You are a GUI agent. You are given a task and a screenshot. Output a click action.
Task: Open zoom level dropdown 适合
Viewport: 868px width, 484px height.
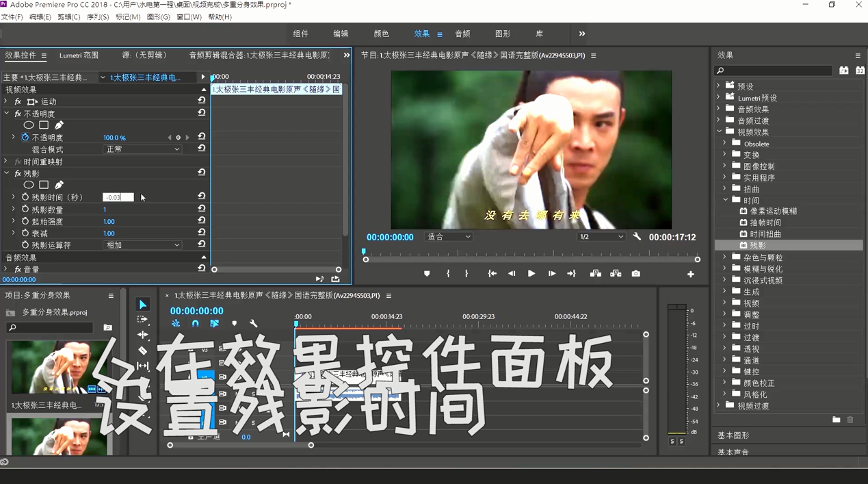pyautogui.click(x=449, y=237)
